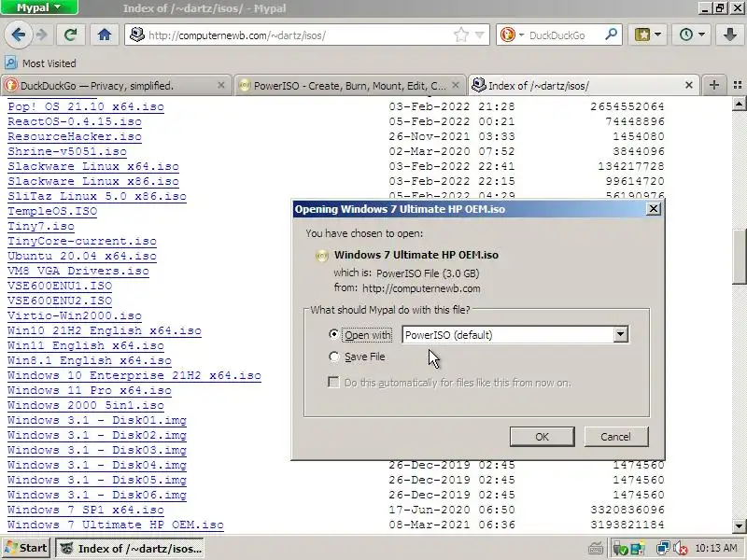Click the page scrollbar up arrow
Screen dimensions: 747x560
[740, 104]
